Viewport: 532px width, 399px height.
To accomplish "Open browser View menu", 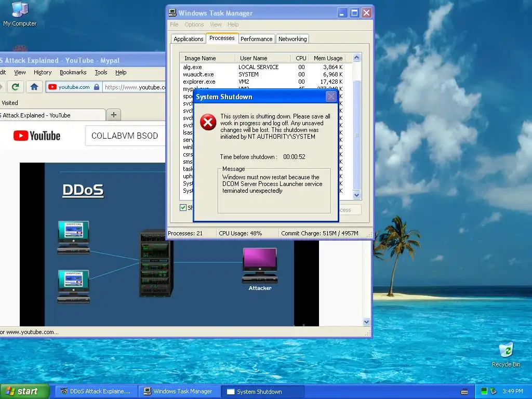I will click(20, 72).
